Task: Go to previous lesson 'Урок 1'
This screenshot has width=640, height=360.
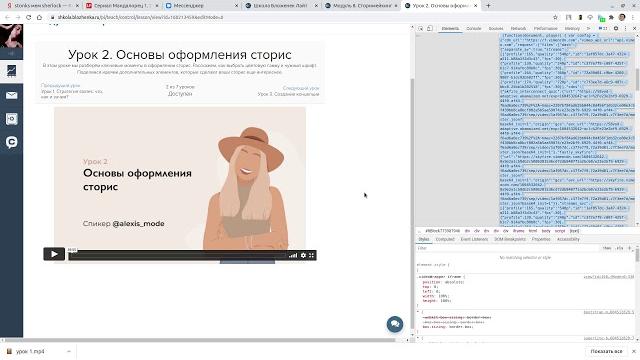Action: tap(71, 94)
